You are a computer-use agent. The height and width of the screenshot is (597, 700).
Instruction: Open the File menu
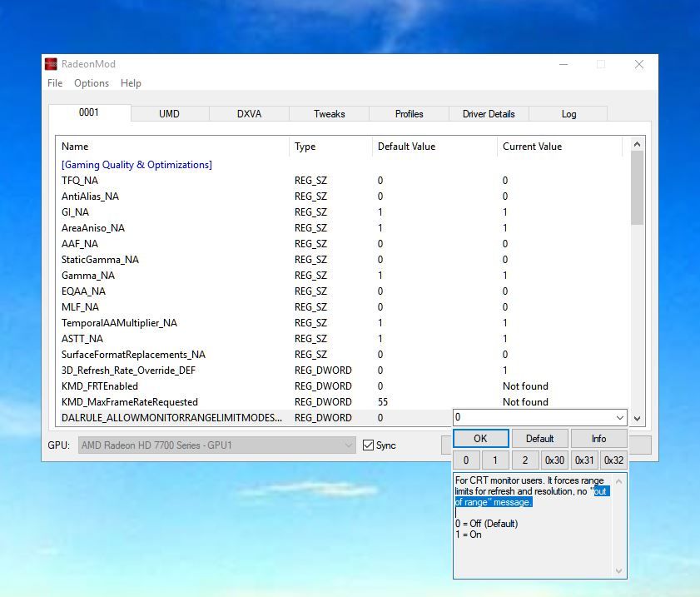pyautogui.click(x=55, y=83)
